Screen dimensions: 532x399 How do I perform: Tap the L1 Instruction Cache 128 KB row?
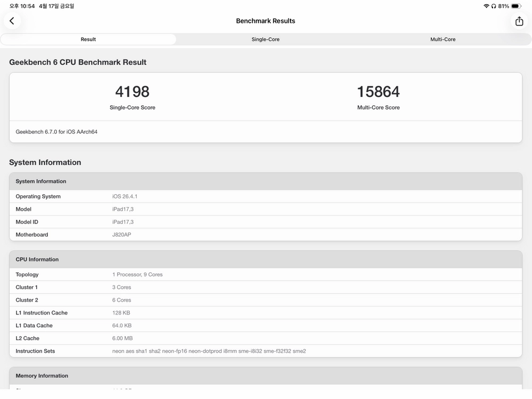point(265,313)
